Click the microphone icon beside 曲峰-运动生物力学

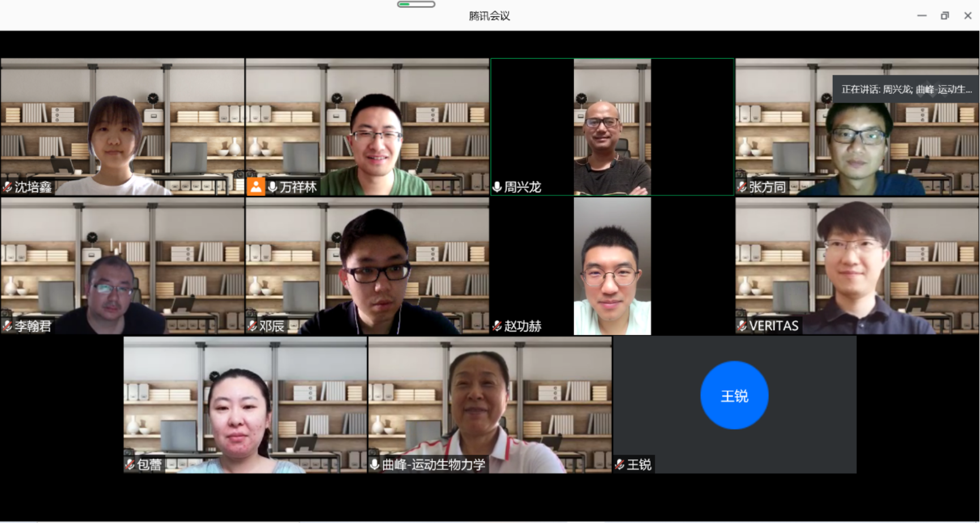pyautogui.click(x=374, y=465)
